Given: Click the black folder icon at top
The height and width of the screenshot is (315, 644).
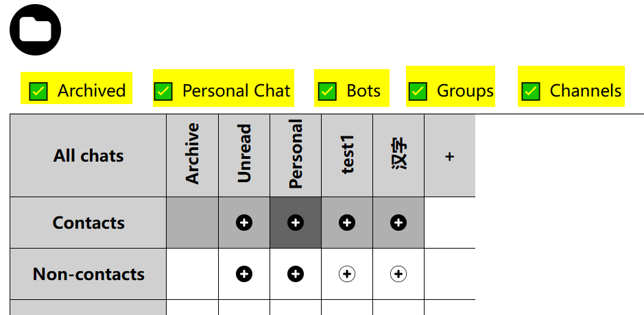Looking at the screenshot, I should [x=36, y=29].
